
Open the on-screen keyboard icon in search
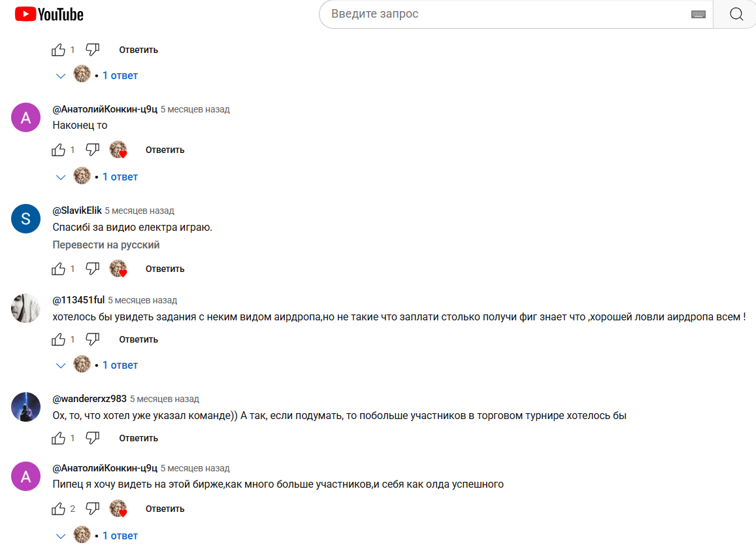[x=698, y=14]
